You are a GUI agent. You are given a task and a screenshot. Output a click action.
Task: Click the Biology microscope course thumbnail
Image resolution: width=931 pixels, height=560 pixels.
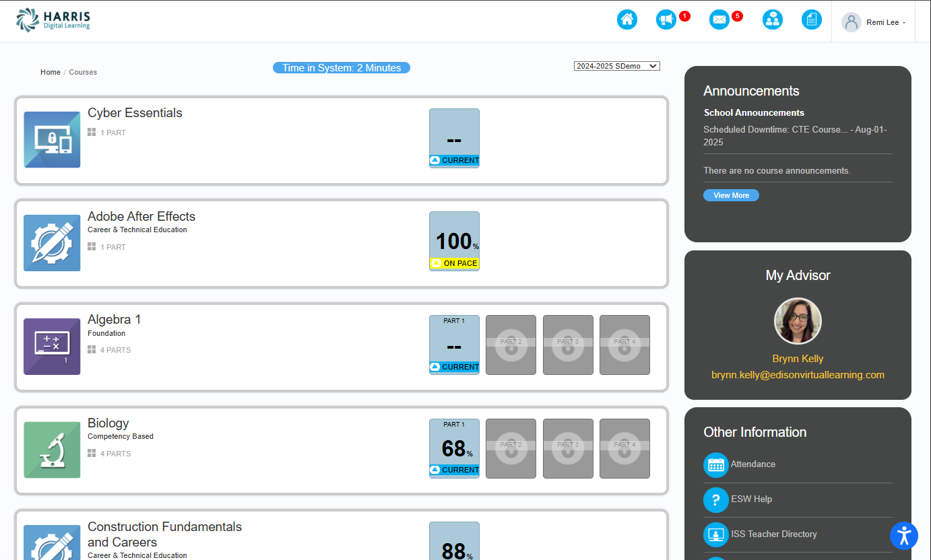pos(52,450)
